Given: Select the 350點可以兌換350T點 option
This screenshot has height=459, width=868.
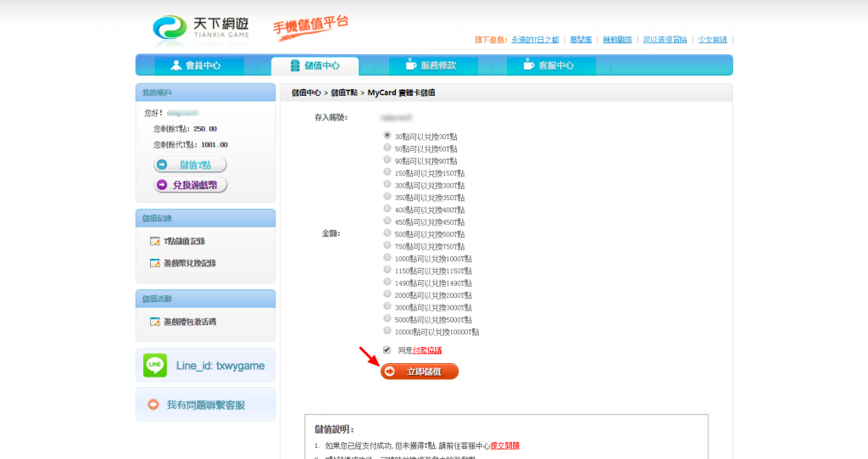Looking at the screenshot, I should [387, 196].
